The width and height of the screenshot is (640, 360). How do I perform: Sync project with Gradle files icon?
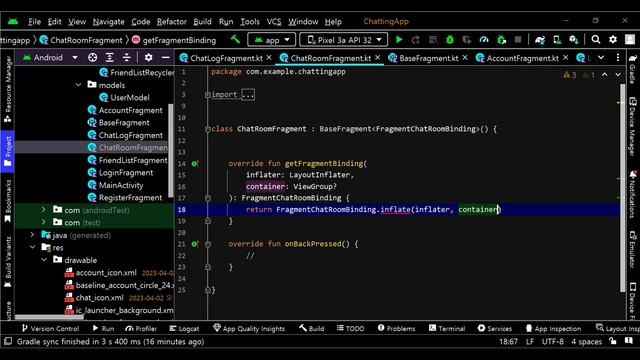(540, 40)
